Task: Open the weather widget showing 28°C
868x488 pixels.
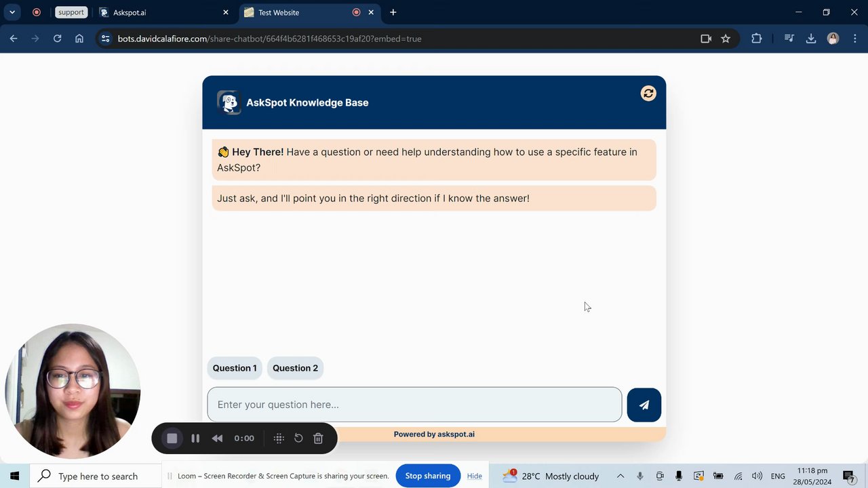Action: [551, 476]
